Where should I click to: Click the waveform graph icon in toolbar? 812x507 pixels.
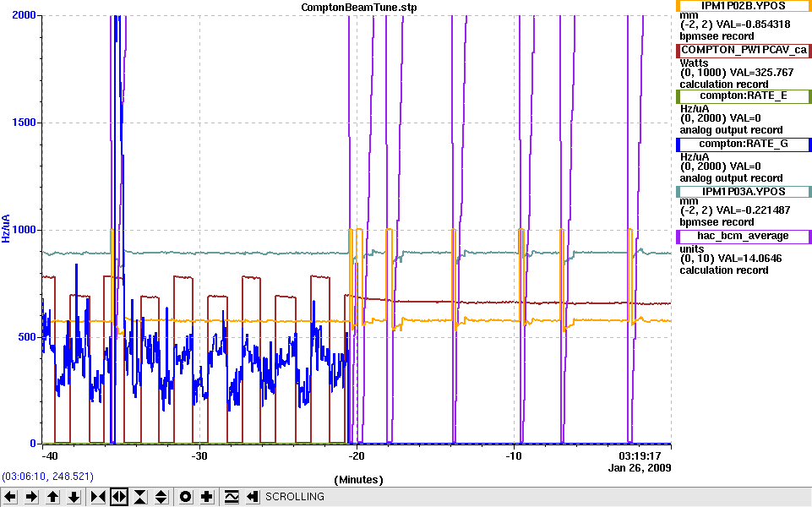click(x=231, y=497)
